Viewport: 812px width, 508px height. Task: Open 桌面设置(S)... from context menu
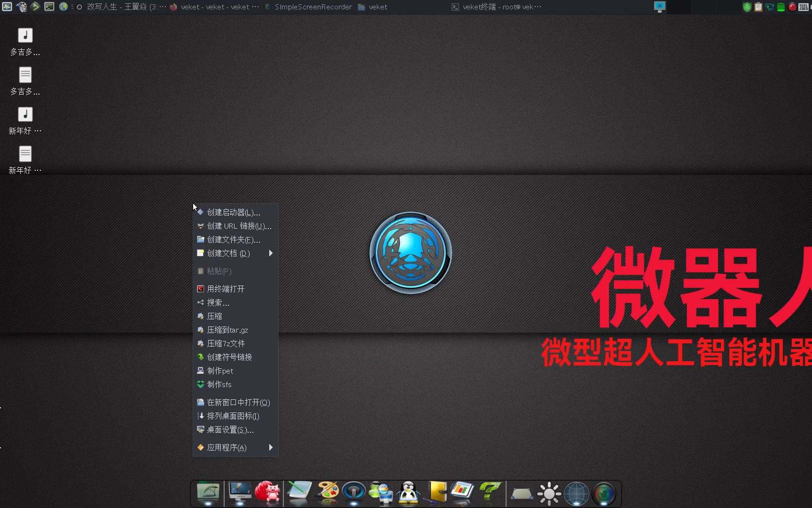(235, 429)
